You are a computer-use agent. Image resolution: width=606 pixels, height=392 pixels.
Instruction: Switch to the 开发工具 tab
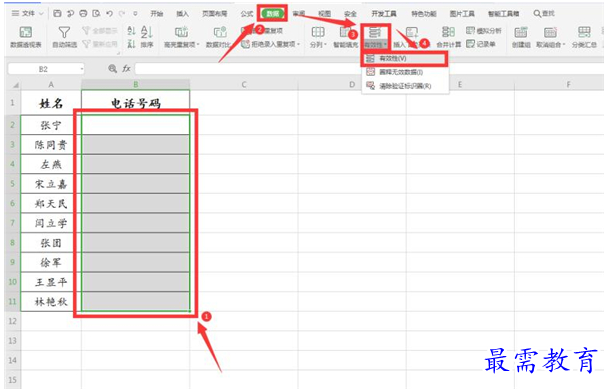384,14
